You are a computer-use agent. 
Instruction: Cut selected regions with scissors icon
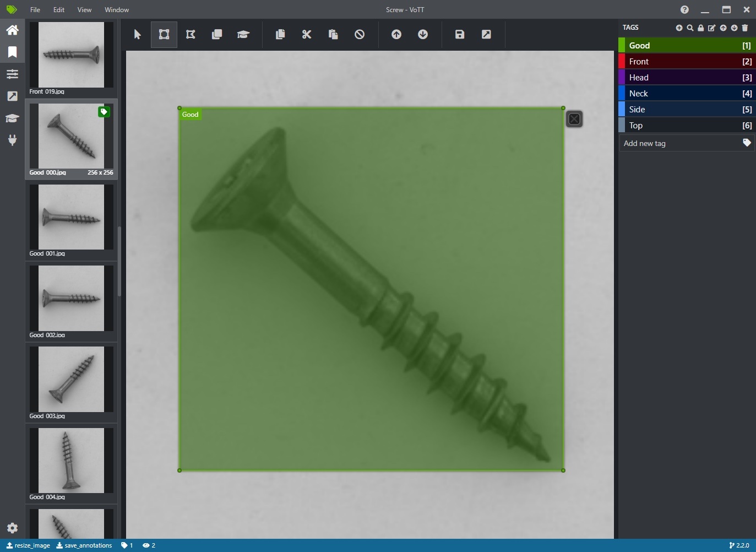307,34
